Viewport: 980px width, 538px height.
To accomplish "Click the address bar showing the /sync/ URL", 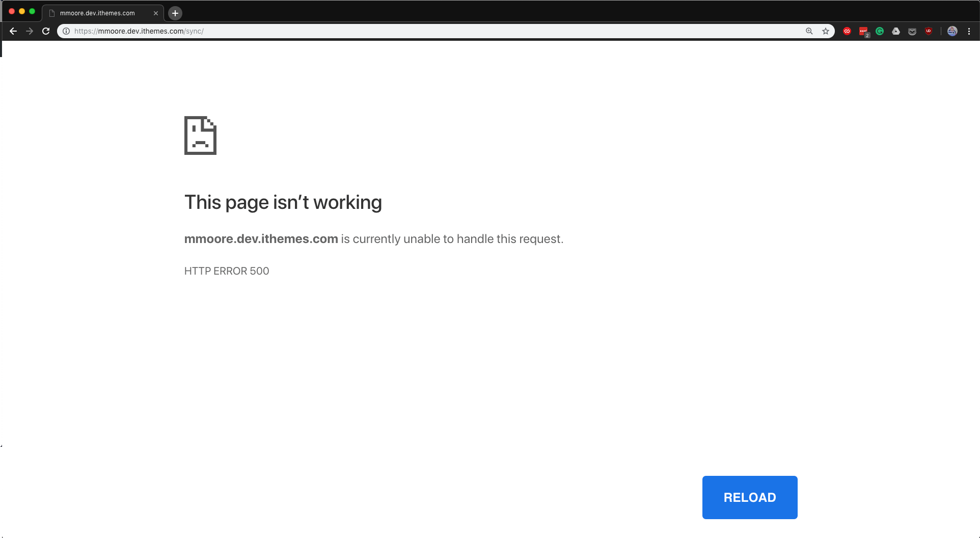I will 407,31.
